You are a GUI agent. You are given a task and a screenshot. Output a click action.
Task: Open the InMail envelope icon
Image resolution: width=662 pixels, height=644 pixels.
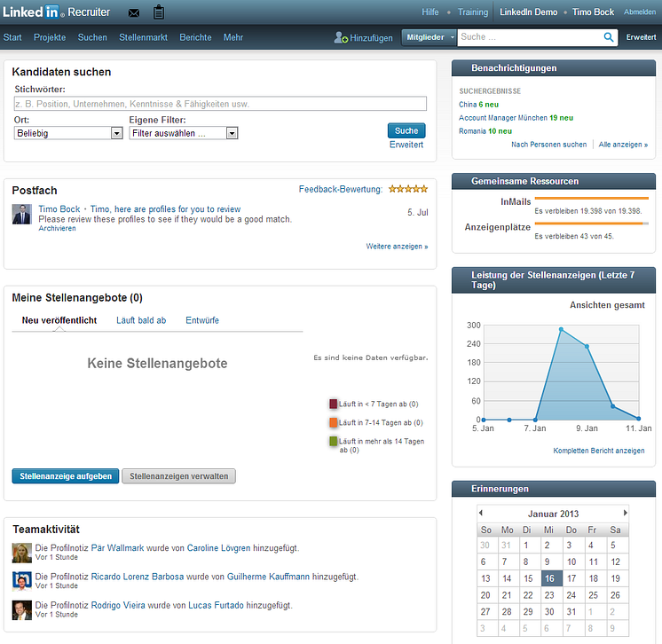pos(134,12)
